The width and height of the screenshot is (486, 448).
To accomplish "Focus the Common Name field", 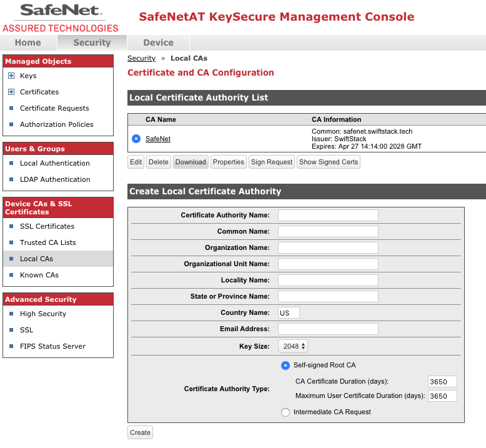I will pyautogui.click(x=328, y=231).
